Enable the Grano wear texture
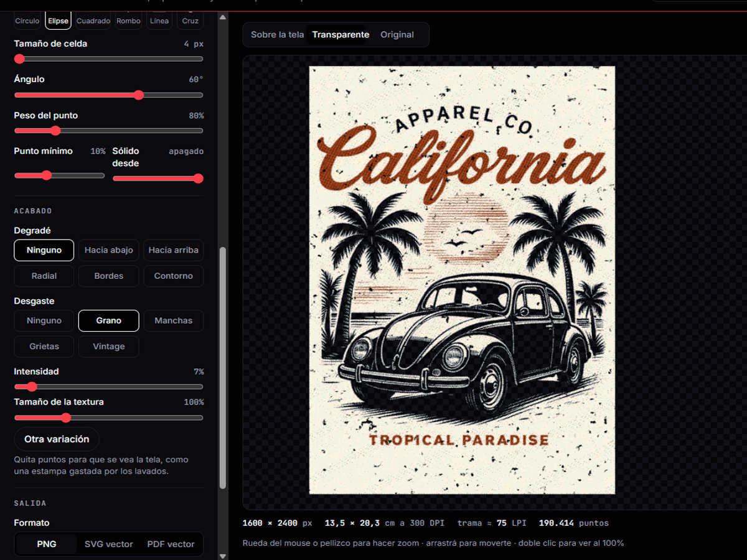Viewport: 747px width, 560px height. (x=109, y=320)
